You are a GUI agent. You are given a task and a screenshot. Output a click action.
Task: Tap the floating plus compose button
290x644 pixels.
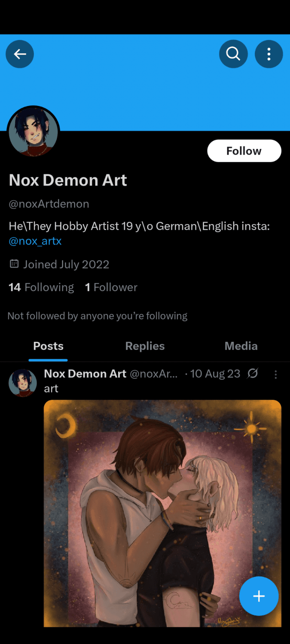[259, 596]
